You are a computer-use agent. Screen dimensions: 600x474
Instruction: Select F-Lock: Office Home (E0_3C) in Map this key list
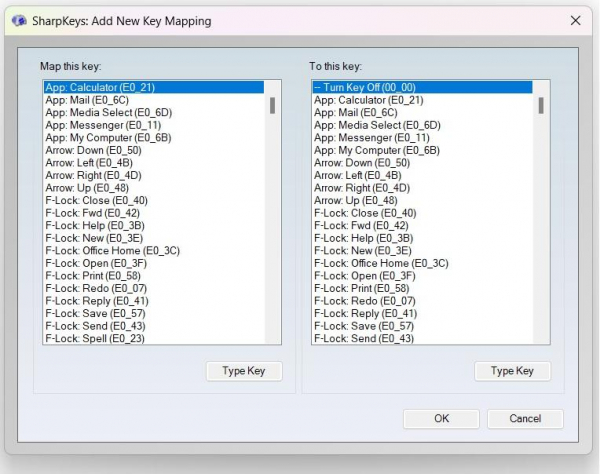(154, 251)
